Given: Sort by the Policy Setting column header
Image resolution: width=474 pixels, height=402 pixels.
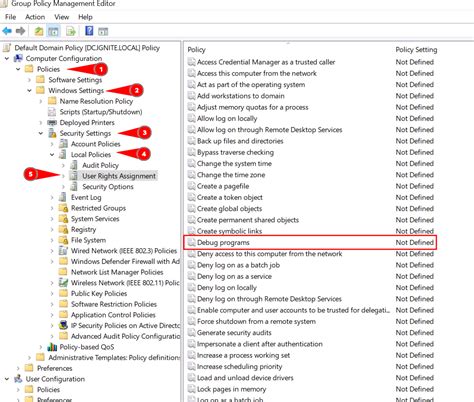Looking at the screenshot, I should (416, 50).
